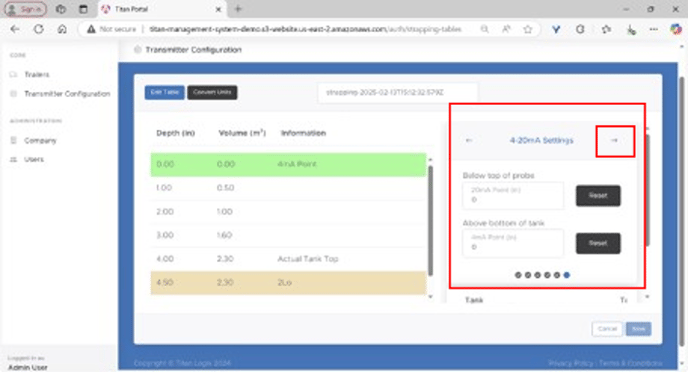Viewport: 688px width, 372px height.
Task: Click the browser Back arrow
Action: click(15, 29)
